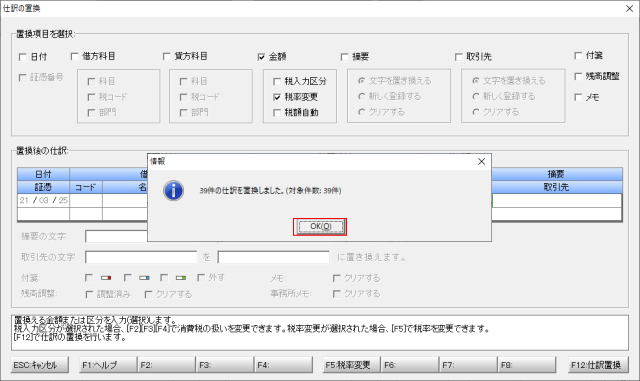Image resolution: width=640 pixels, height=381 pixels.
Task: Enable the 付箋 checkbox at top right
Action: click(578, 56)
